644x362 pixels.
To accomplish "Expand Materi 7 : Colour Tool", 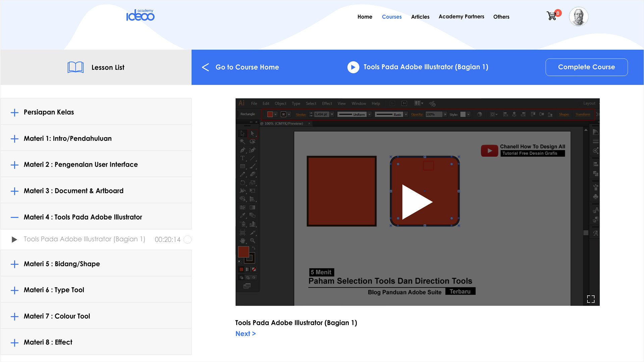I will click(96, 316).
